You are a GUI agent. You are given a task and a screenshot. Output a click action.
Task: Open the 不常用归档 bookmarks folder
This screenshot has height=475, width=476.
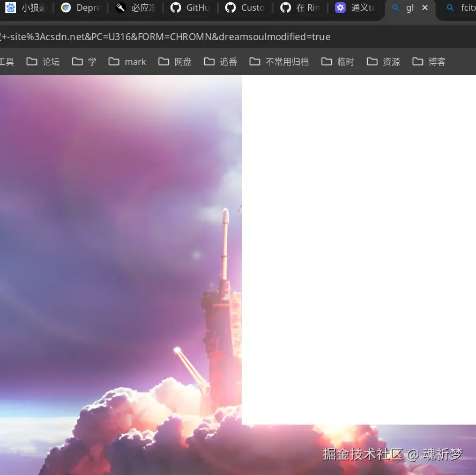(279, 62)
